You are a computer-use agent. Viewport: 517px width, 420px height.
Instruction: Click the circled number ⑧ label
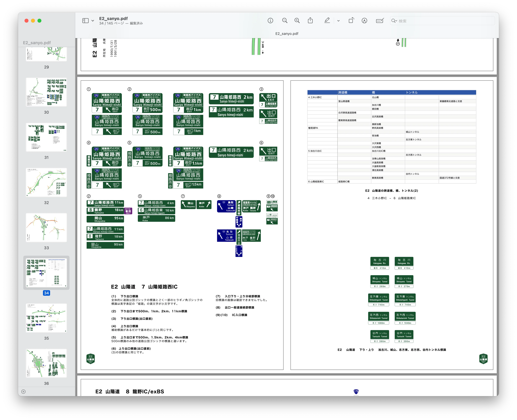coord(219,196)
